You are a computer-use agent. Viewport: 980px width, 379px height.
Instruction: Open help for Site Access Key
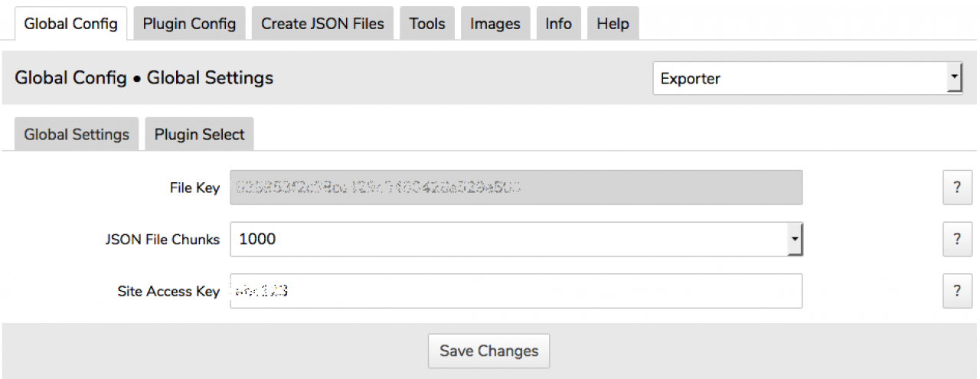point(957,291)
